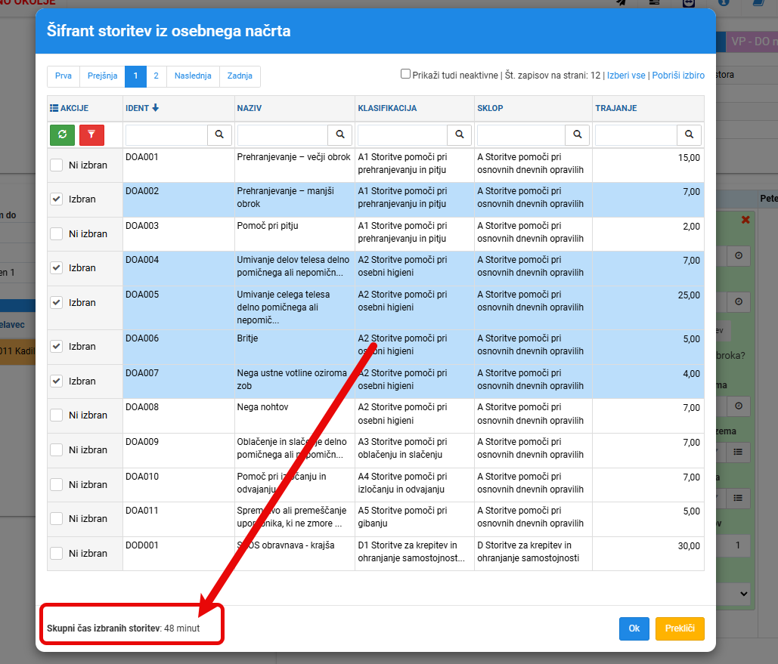778x664 pixels.
Task: Click search icon in NAZIV filter
Action: 340,134
